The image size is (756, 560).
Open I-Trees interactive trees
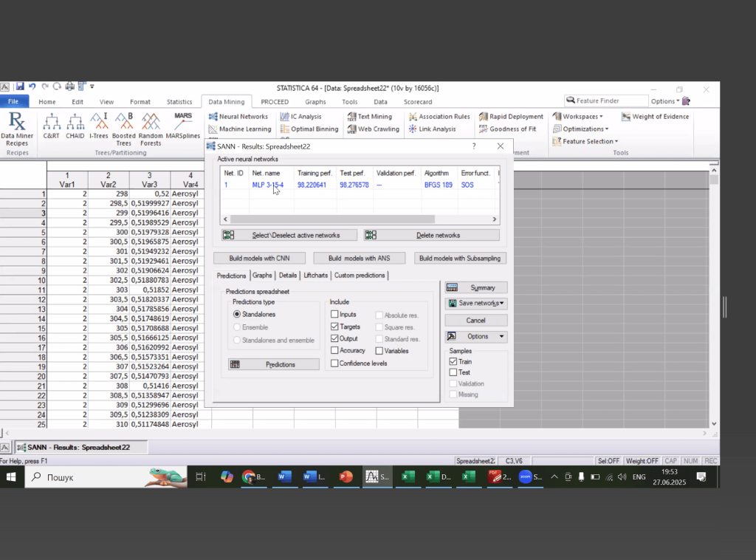[x=98, y=126]
